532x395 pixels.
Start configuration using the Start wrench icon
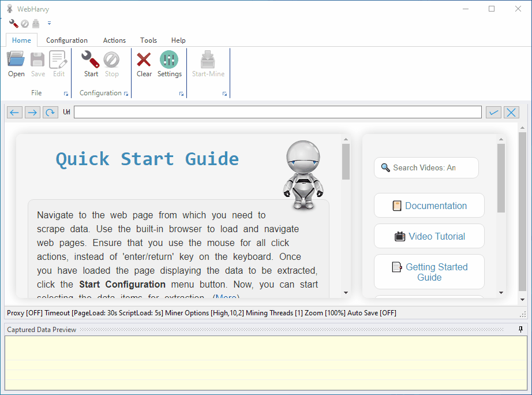pos(91,64)
